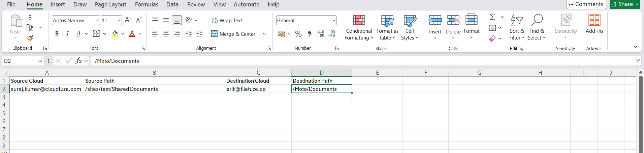Activate the Format Painter brush
Image resolution: width=644 pixels, height=153 pixels.
pos(30,38)
